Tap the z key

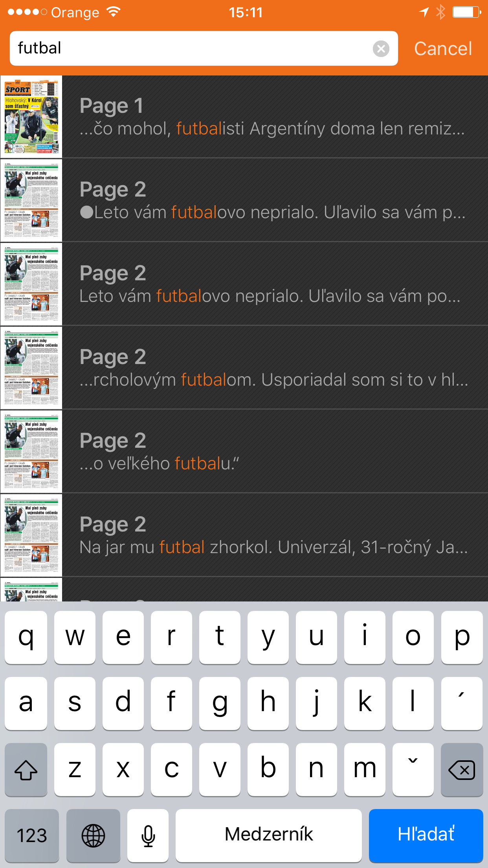pyautogui.click(x=75, y=769)
